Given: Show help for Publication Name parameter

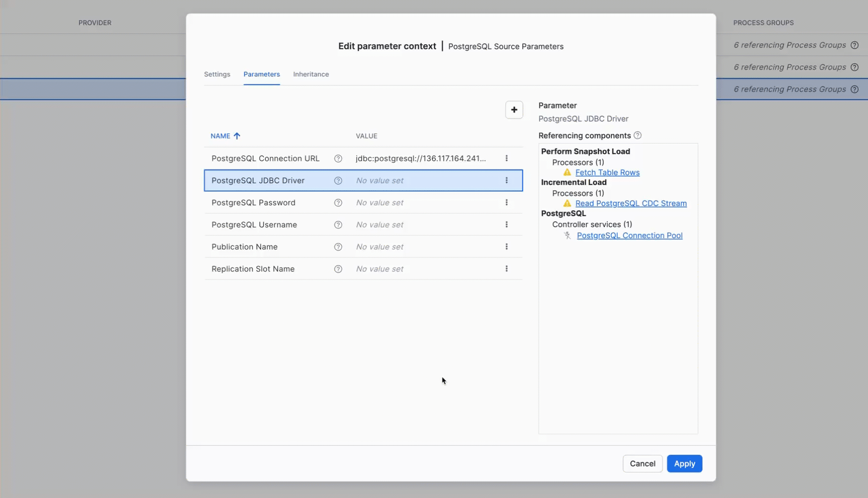Looking at the screenshot, I should pos(338,247).
